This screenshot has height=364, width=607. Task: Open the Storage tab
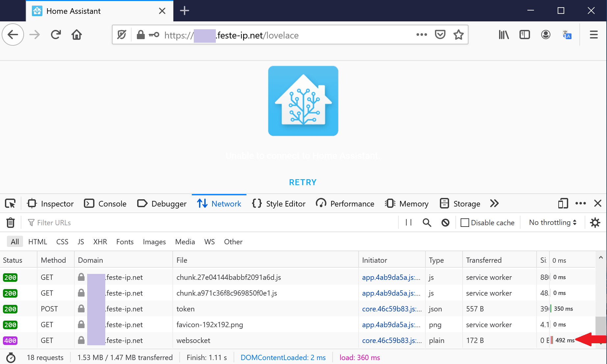pos(460,204)
